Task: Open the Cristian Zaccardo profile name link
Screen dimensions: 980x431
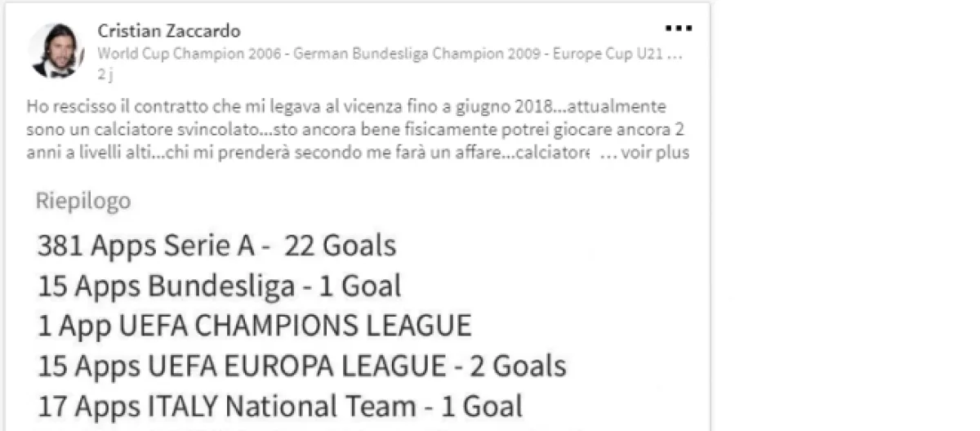Action: tap(169, 31)
